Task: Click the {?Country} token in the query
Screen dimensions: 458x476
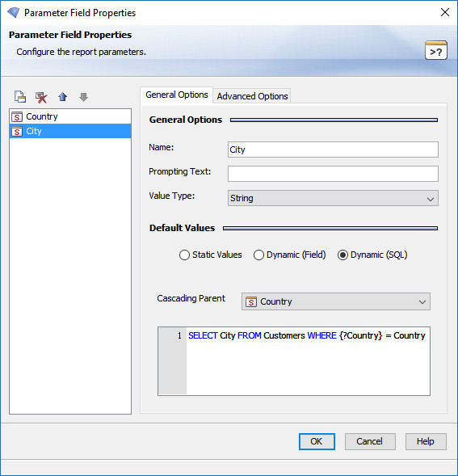Action: click(x=361, y=335)
